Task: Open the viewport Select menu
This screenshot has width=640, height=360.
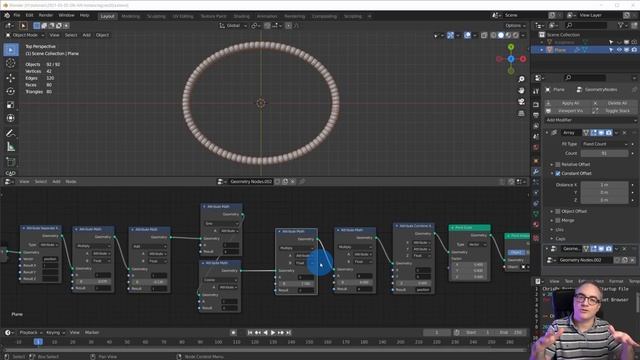Action: point(71,35)
